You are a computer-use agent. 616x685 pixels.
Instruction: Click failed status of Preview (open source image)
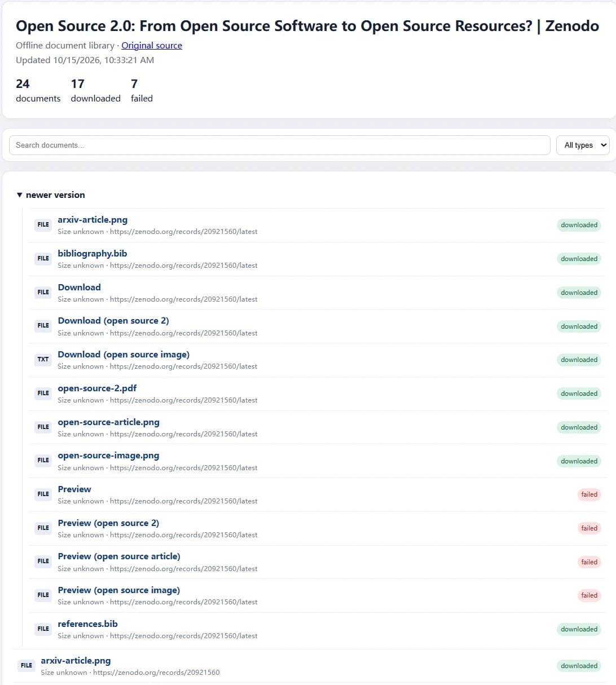point(589,595)
